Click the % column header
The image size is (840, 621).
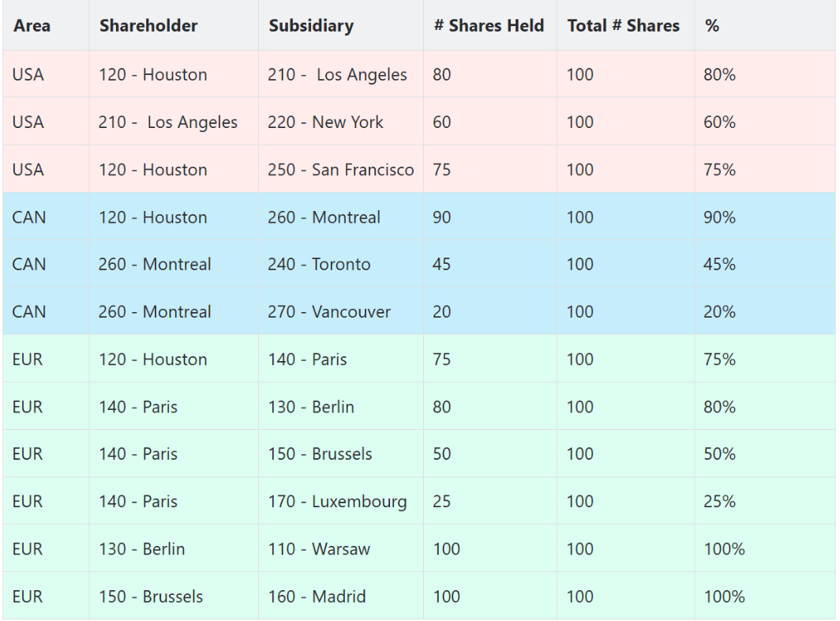pyautogui.click(x=765, y=26)
